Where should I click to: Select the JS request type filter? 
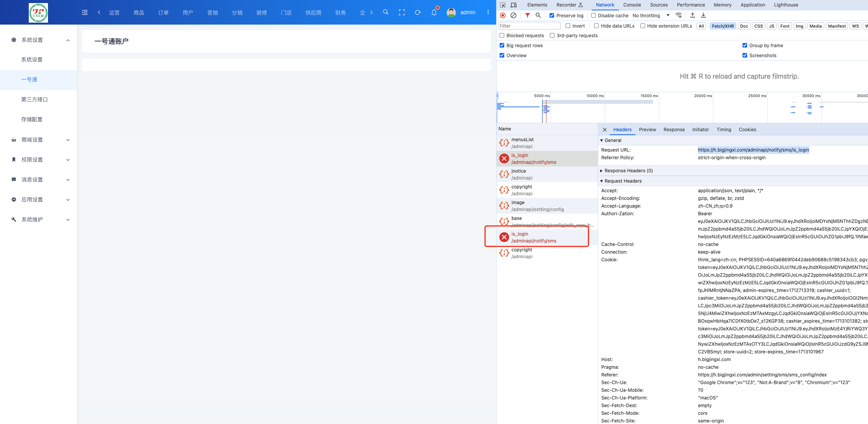coord(771,26)
